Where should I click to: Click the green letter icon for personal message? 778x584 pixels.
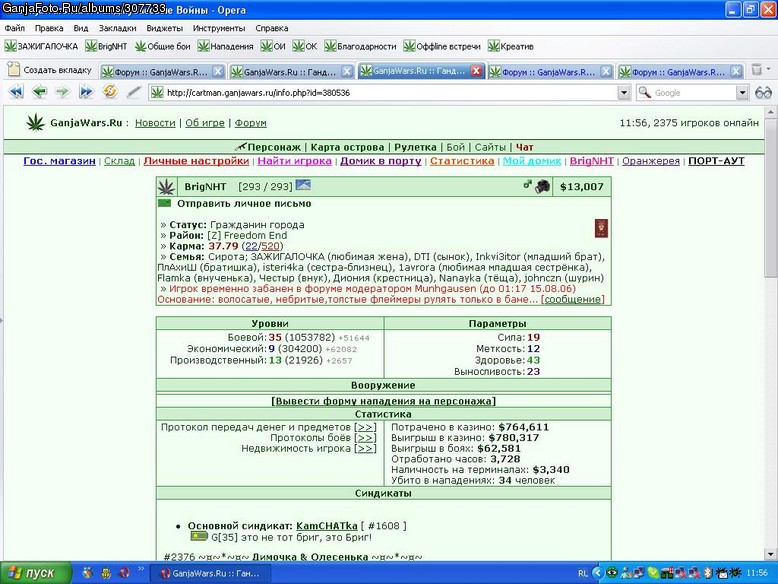point(164,203)
